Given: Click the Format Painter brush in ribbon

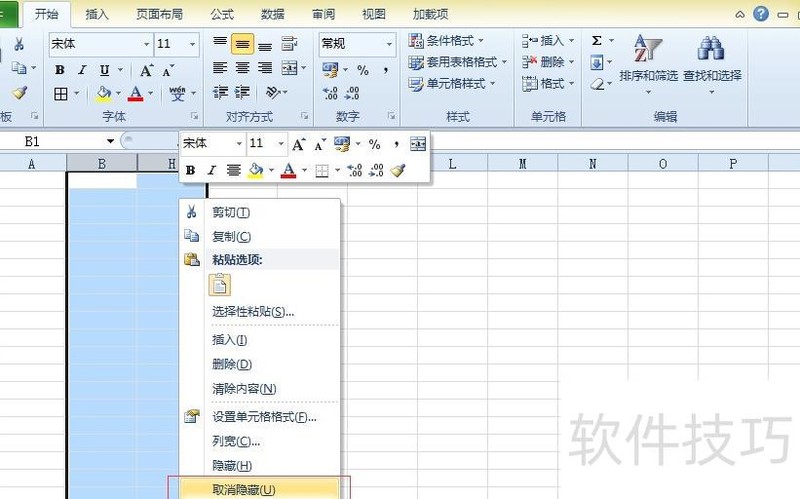Looking at the screenshot, I should tap(19, 93).
